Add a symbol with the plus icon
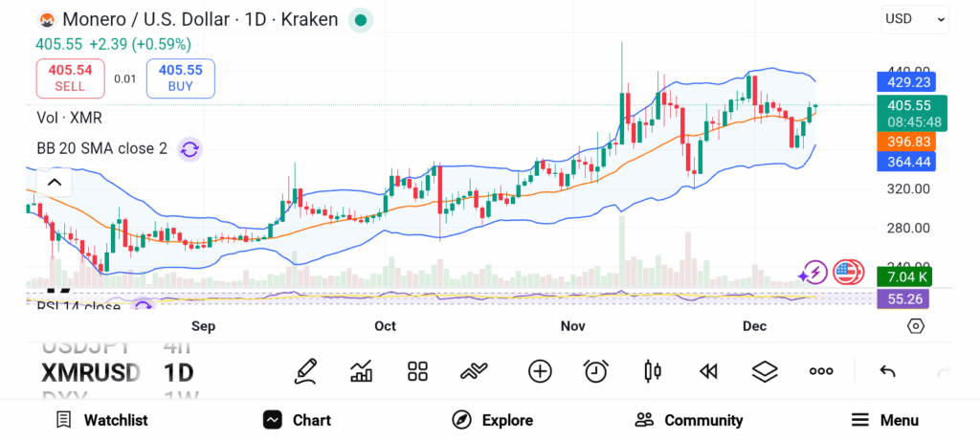 point(540,371)
